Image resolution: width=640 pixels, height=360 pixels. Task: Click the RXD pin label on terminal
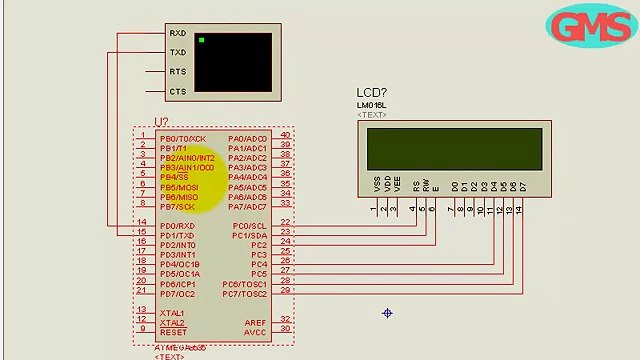(178, 33)
